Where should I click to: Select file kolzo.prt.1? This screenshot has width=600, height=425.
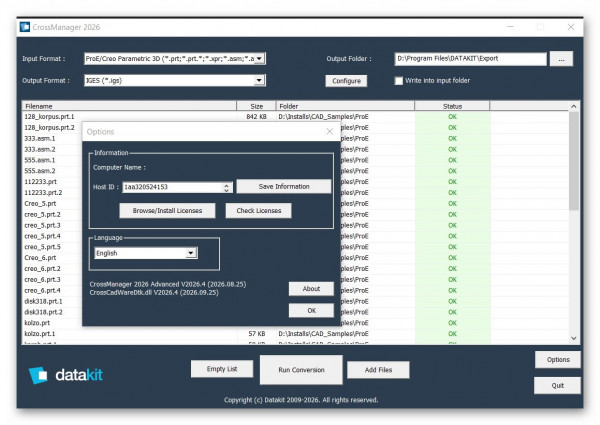(x=40, y=334)
